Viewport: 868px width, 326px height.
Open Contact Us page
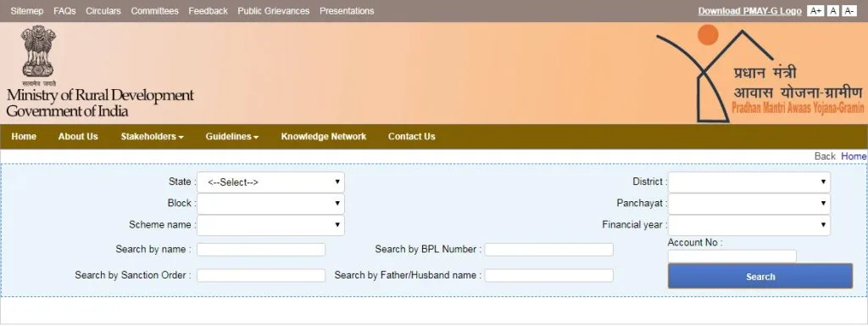[x=411, y=137]
